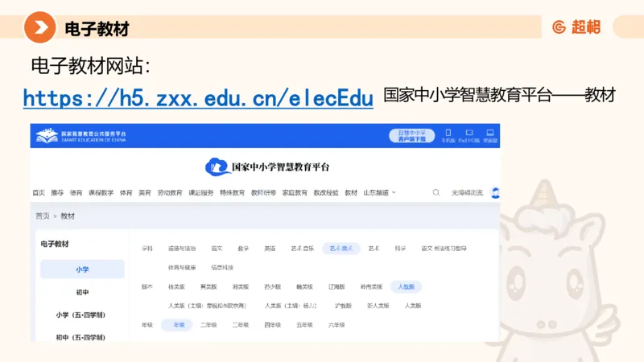Select the 小学 tab in sidebar
644x362 pixels.
coord(82,269)
